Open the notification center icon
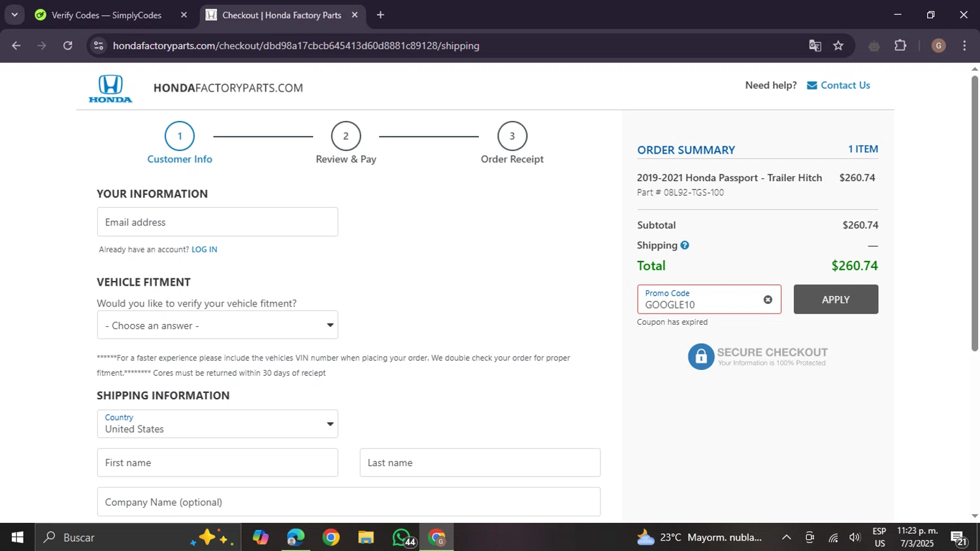Image resolution: width=980 pixels, height=551 pixels. click(959, 538)
